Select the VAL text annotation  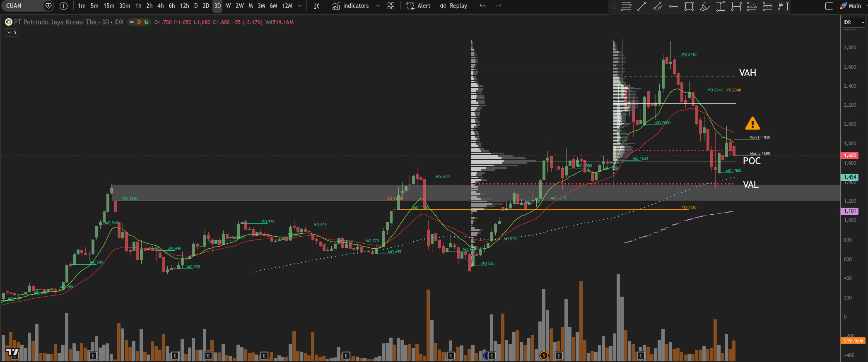tap(750, 185)
